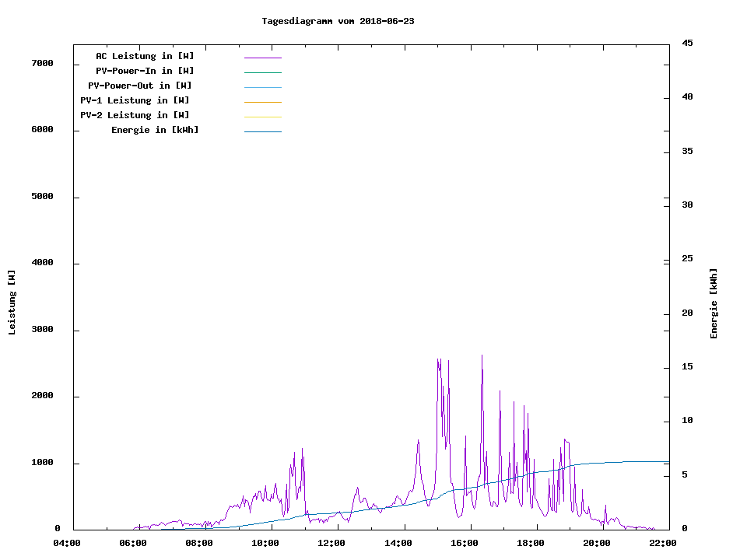
Task: Click the PV-1 Leistung legend label
Action: click(135, 100)
